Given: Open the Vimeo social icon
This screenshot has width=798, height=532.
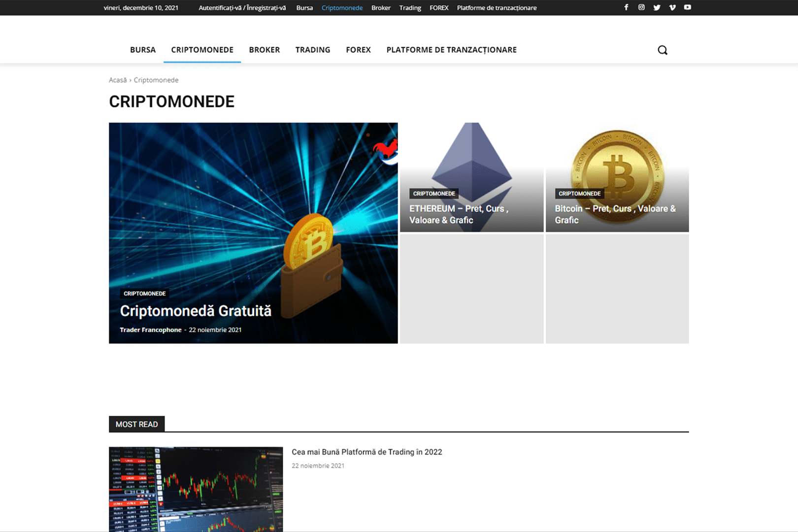Looking at the screenshot, I should [x=672, y=7].
